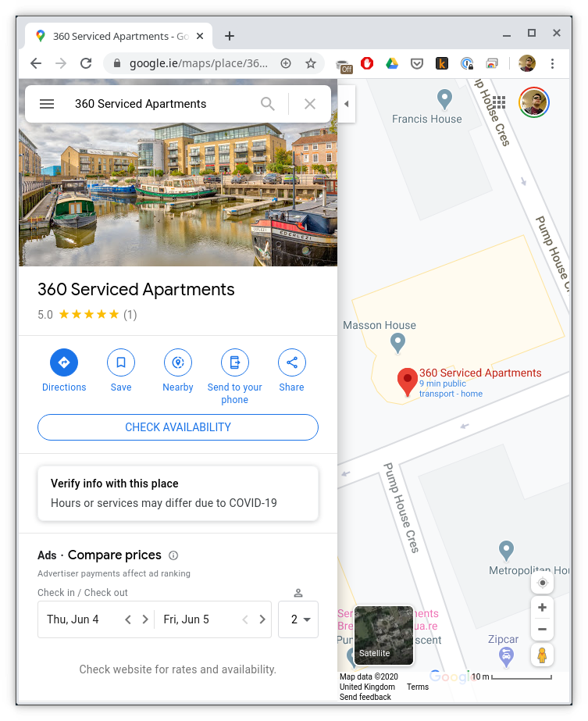The image size is (588, 721).
Task: Open the Terms link
Action: [418, 687]
